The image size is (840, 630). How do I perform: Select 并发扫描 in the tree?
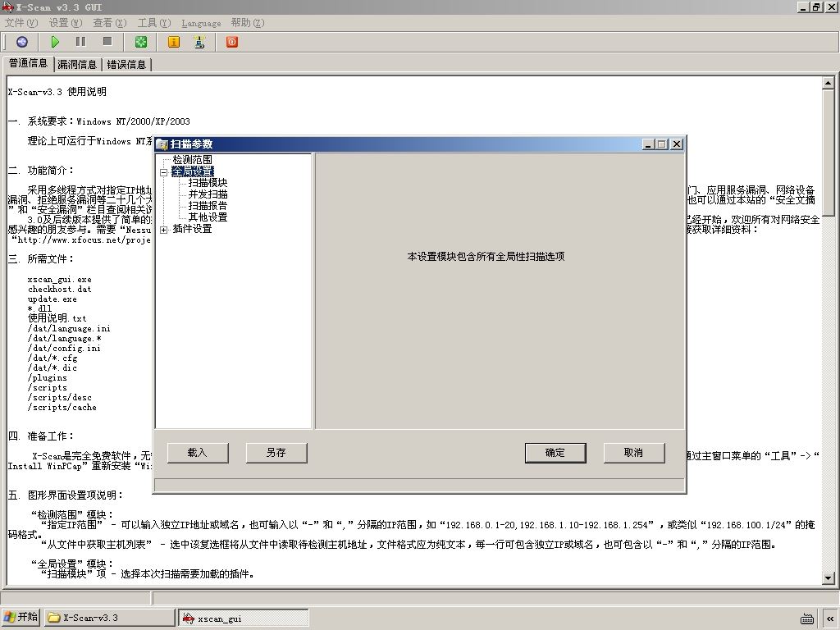click(208, 194)
